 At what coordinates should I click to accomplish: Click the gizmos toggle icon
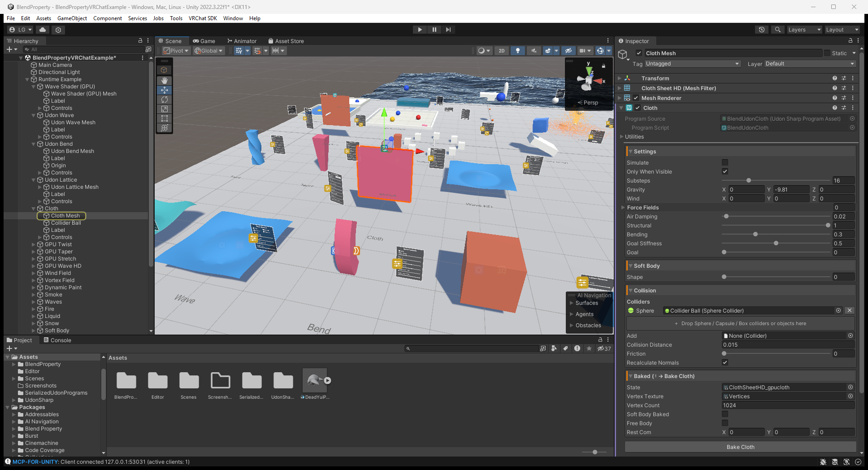(x=600, y=51)
